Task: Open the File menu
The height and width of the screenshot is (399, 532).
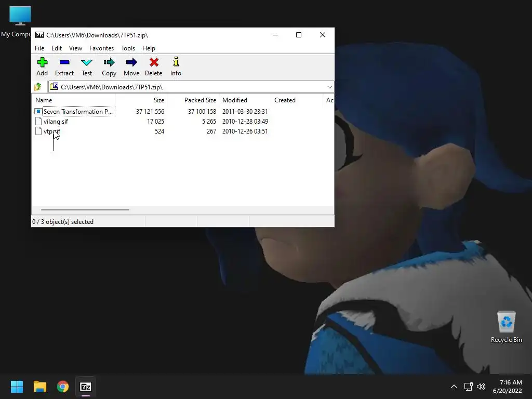Action: coord(39,48)
